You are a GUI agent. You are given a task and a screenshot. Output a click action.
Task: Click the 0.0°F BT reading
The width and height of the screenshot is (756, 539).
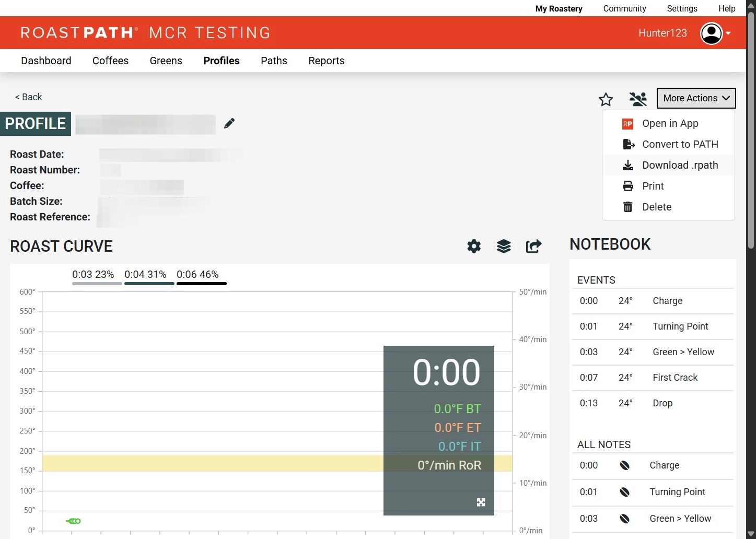[457, 408]
